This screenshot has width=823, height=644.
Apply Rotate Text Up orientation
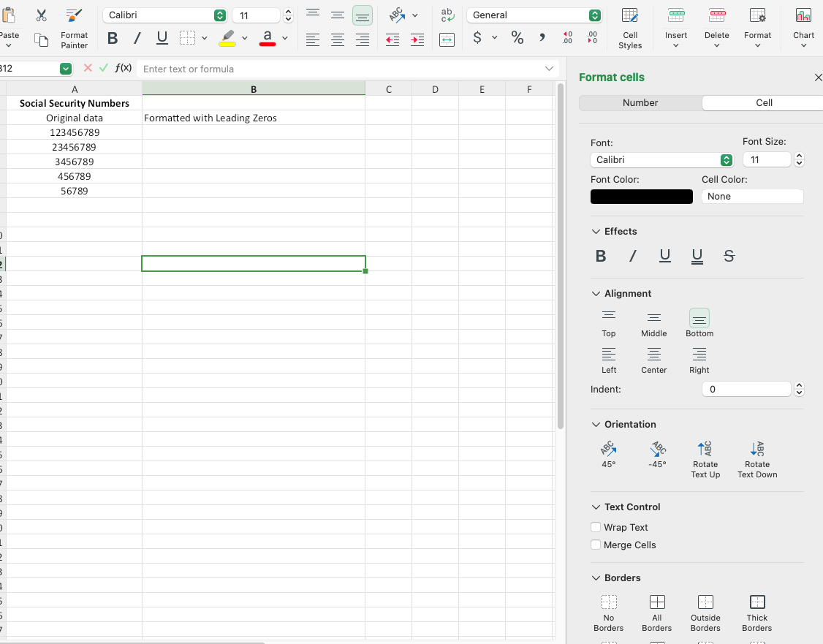(705, 449)
